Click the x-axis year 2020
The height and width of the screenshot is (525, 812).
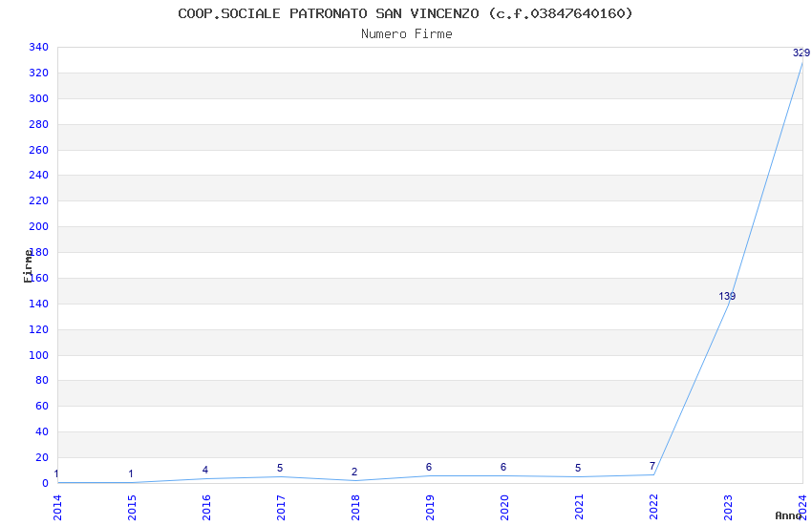click(505, 507)
